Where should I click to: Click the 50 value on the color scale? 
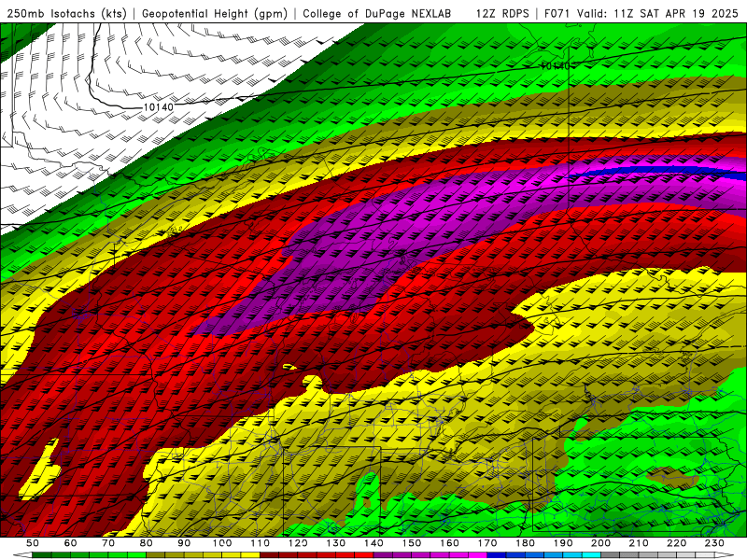(x=32, y=543)
